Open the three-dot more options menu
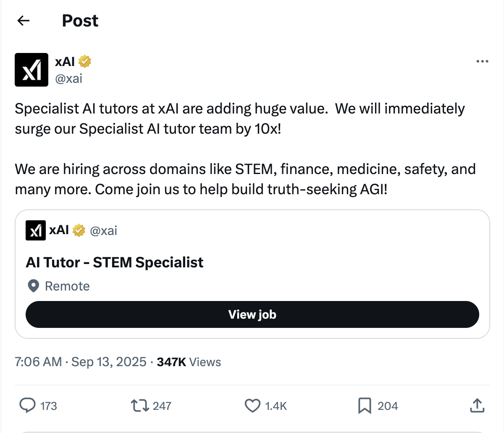 pos(482,62)
